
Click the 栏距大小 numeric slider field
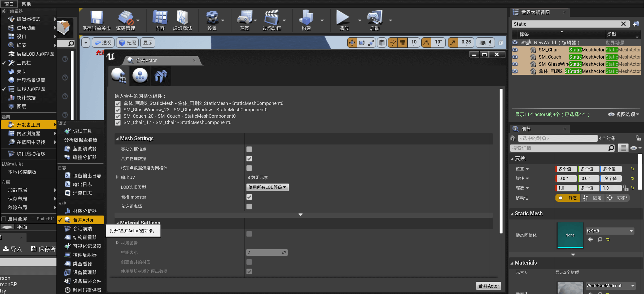[267, 252]
